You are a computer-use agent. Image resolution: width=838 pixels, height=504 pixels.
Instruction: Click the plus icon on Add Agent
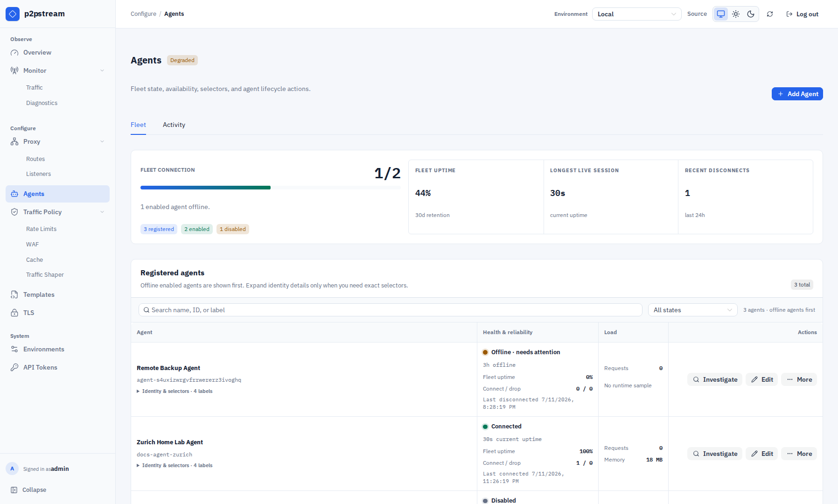click(781, 94)
